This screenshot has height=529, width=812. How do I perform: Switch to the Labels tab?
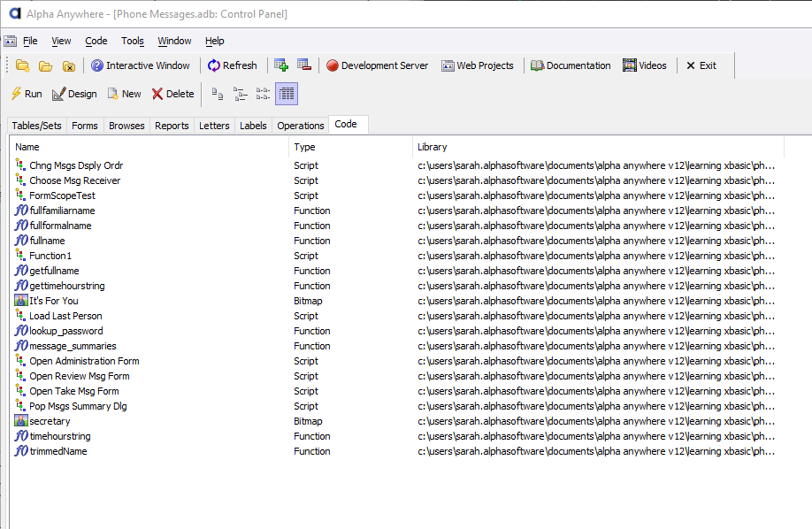click(253, 126)
